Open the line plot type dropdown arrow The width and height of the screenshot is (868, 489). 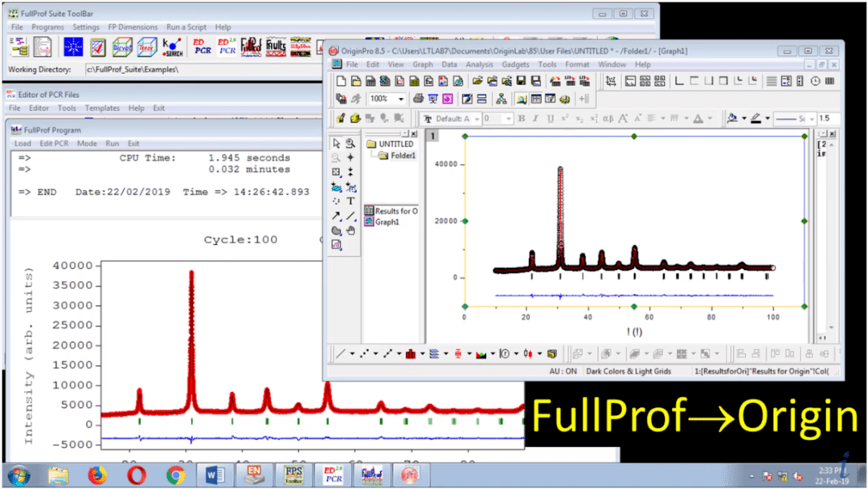point(351,353)
